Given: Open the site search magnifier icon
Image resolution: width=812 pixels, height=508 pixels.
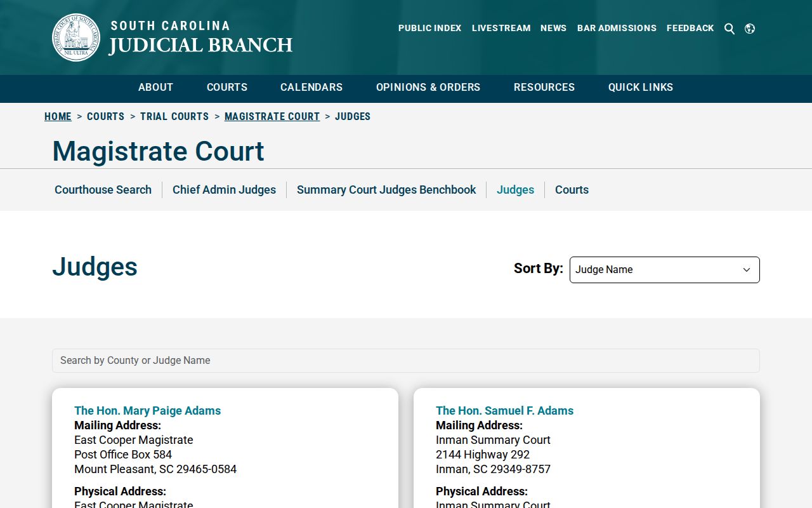Looking at the screenshot, I should tap(730, 29).
